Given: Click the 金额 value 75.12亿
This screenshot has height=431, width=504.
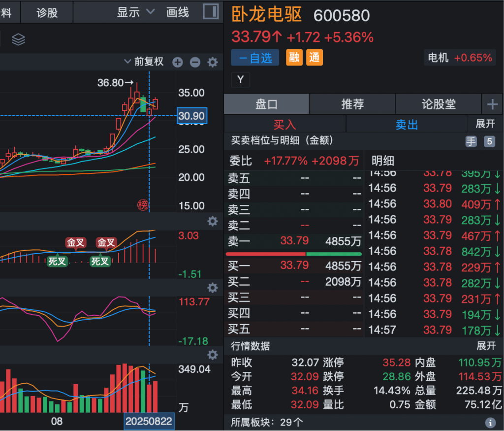Looking at the screenshot, I should [x=483, y=404].
